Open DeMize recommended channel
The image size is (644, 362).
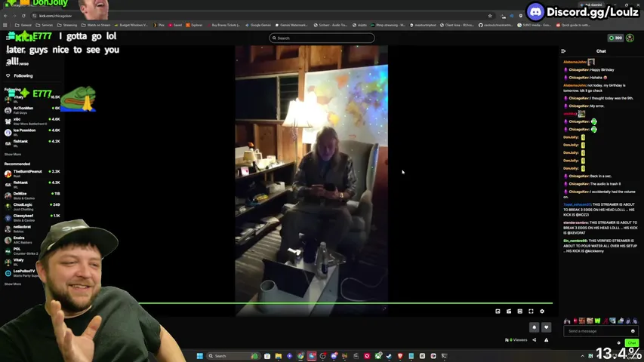(x=32, y=196)
